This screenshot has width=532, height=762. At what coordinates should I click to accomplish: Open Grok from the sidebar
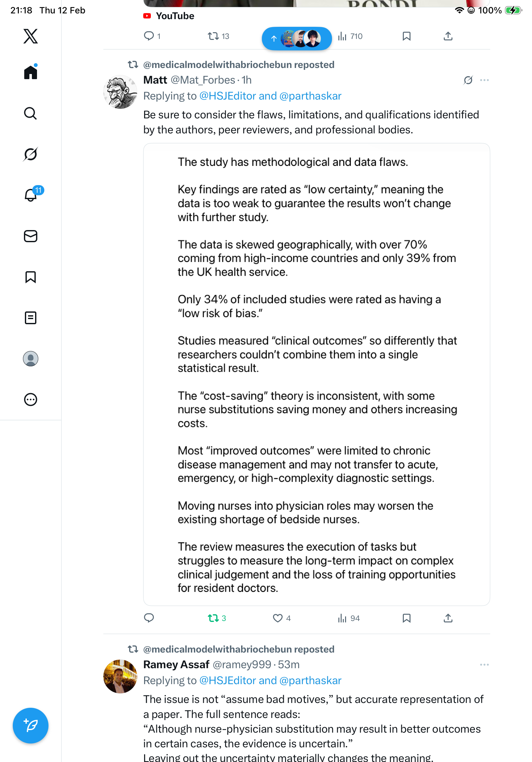pyautogui.click(x=31, y=154)
